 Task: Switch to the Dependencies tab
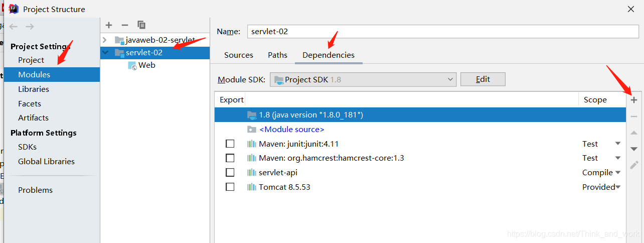329,55
